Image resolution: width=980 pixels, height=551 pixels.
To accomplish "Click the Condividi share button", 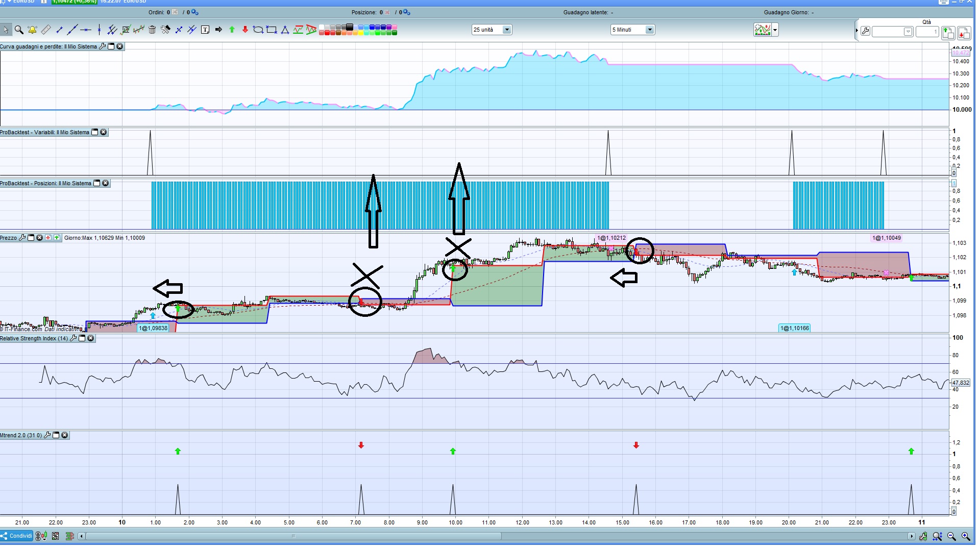I will [x=17, y=536].
